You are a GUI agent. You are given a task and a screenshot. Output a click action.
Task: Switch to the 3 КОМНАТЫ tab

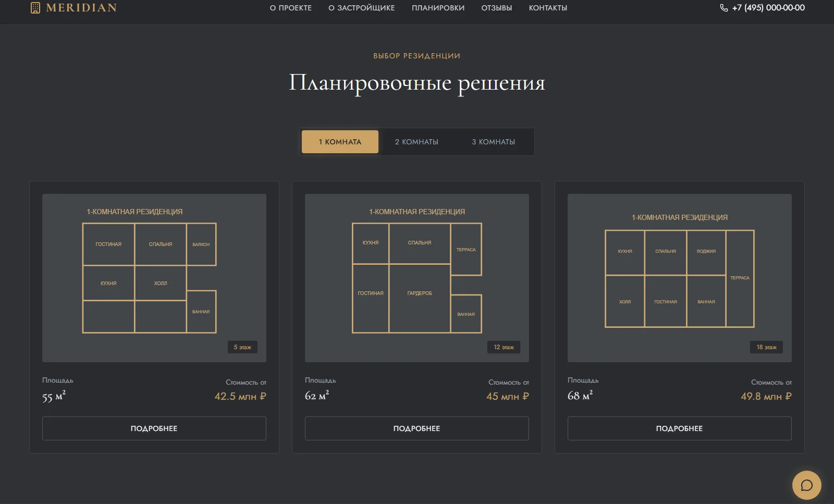[x=494, y=142]
